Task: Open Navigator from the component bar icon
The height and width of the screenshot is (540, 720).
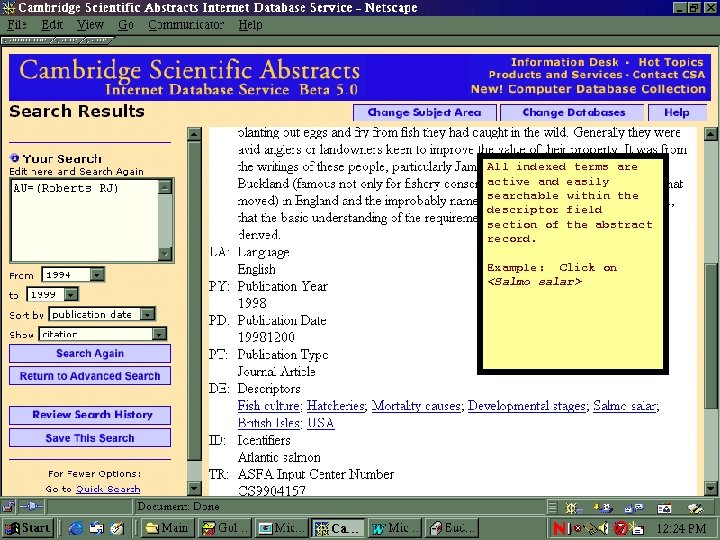Action: pyautogui.click(x=572, y=507)
